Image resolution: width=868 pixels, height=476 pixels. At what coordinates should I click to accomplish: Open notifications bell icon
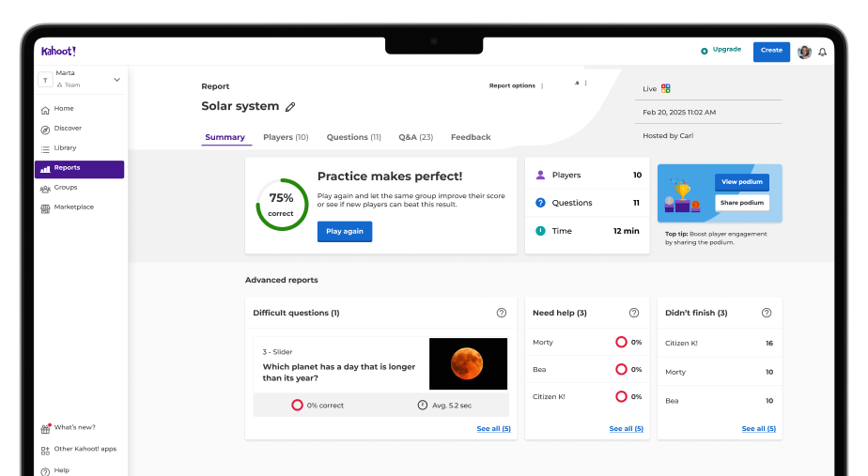pos(823,52)
